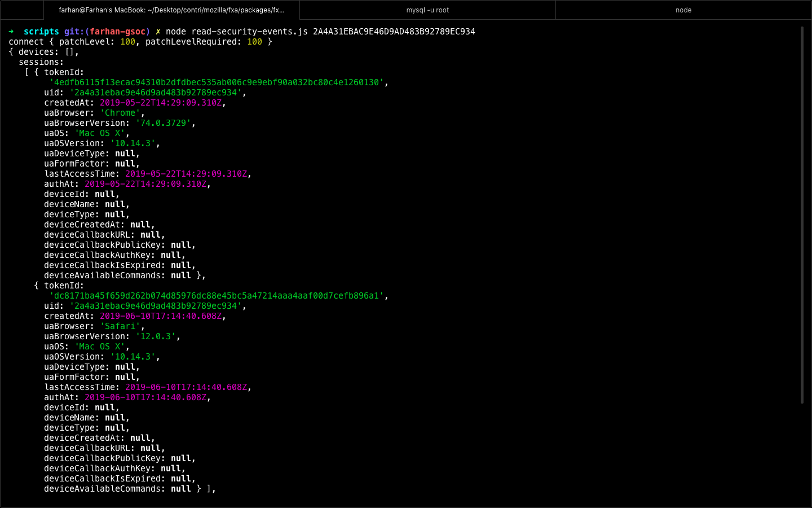
Task: Click the '74.0.3729' browser version value
Action: click(x=163, y=123)
